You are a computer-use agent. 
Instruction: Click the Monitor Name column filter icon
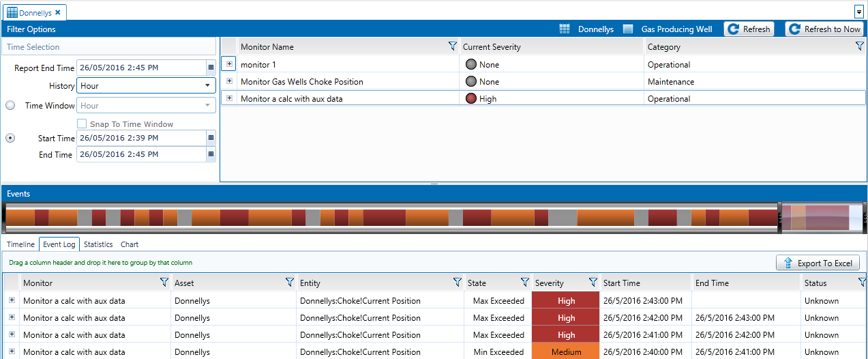(x=452, y=46)
